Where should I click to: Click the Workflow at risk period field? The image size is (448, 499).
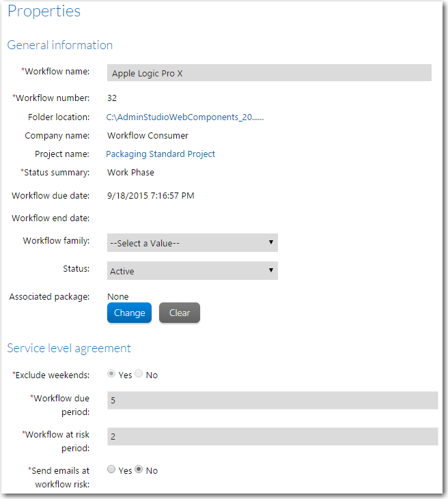pos(272,437)
